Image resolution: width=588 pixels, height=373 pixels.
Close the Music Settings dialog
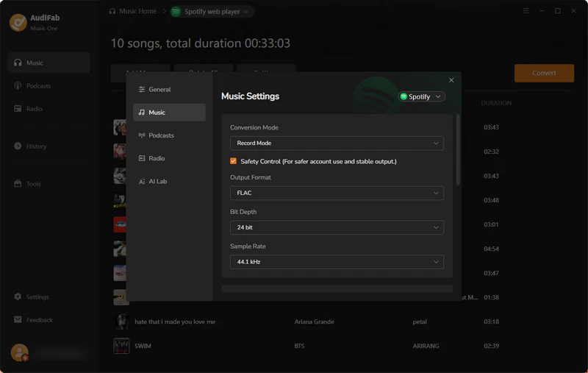451,80
